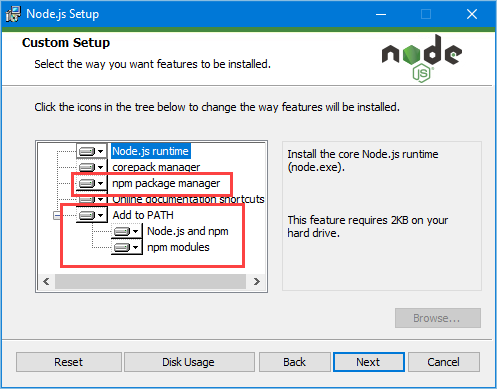Image resolution: width=497 pixels, height=389 pixels.
Task: Open the npm modules feature dropdown
Action: pyautogui.click(x=126, y=247)
